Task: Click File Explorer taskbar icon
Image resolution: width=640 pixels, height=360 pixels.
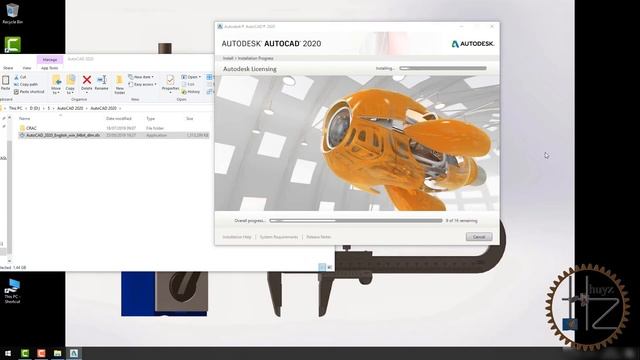Action: pyautogui.click(x=58, y=353)
